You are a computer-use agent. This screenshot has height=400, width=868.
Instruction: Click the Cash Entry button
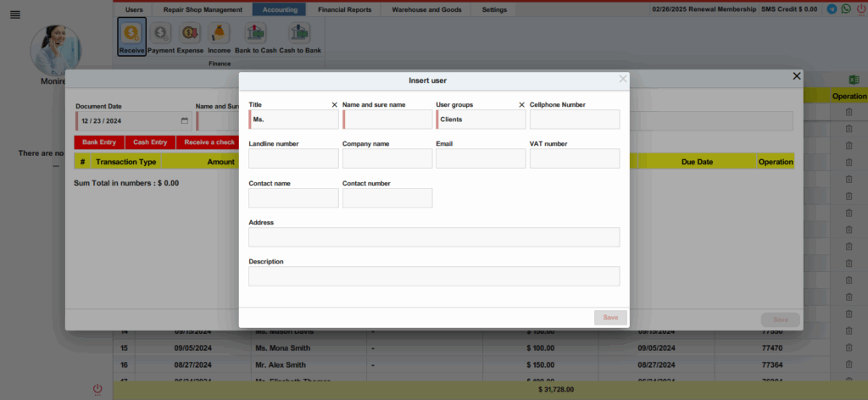(x=150, y=142)
